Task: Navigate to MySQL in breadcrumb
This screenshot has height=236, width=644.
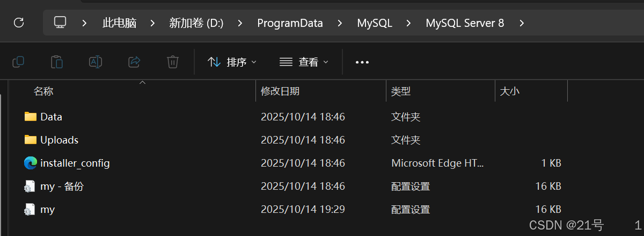Action: point(375,23)
